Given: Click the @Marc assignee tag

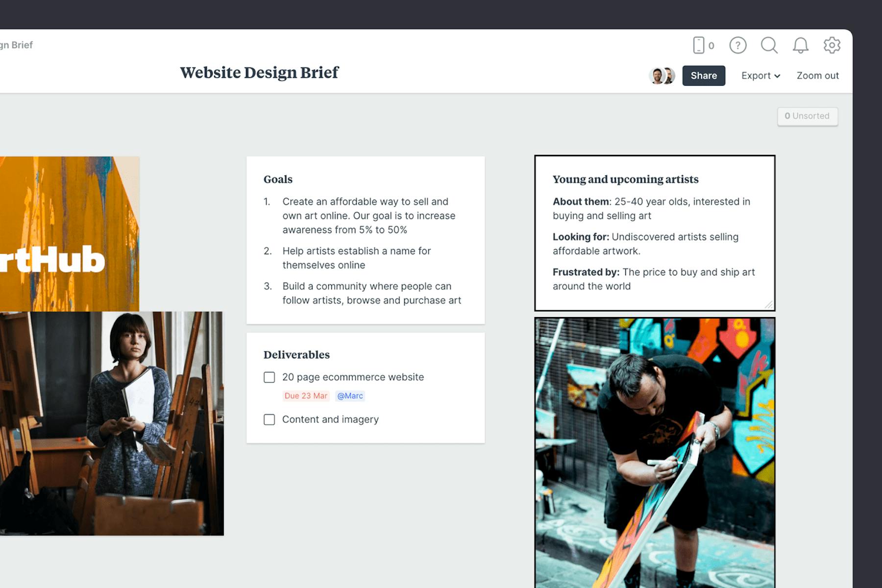Looking at the screenshot, I should click(349, 395).
